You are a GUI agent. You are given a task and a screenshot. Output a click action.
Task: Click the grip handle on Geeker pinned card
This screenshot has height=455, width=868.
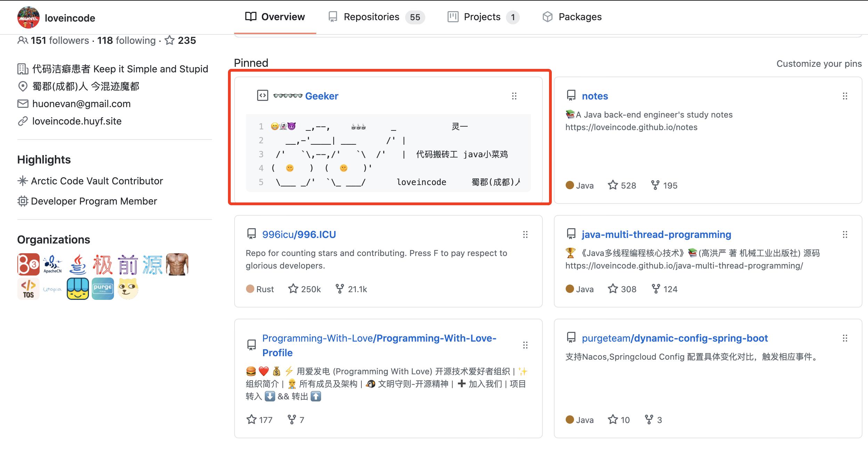click(514, 96)
